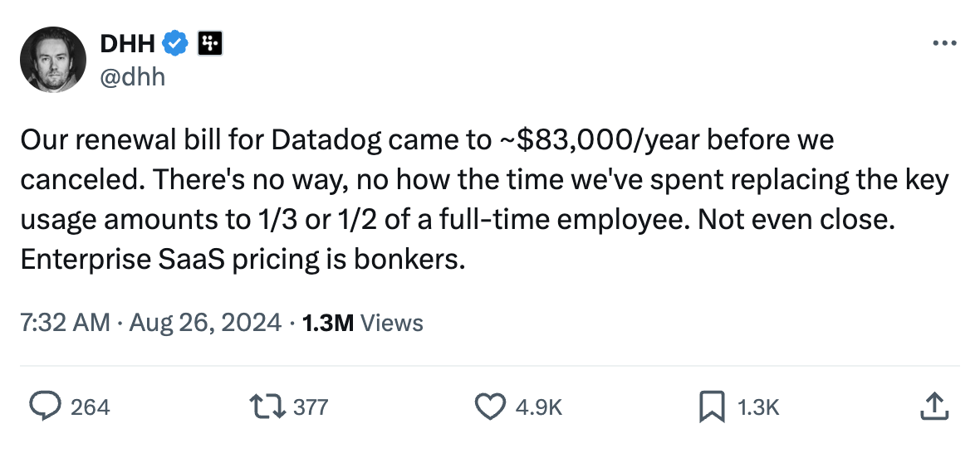Bookmark the tweet with the bookmark icon
This screenshot has height=453, width=980.
712,407
